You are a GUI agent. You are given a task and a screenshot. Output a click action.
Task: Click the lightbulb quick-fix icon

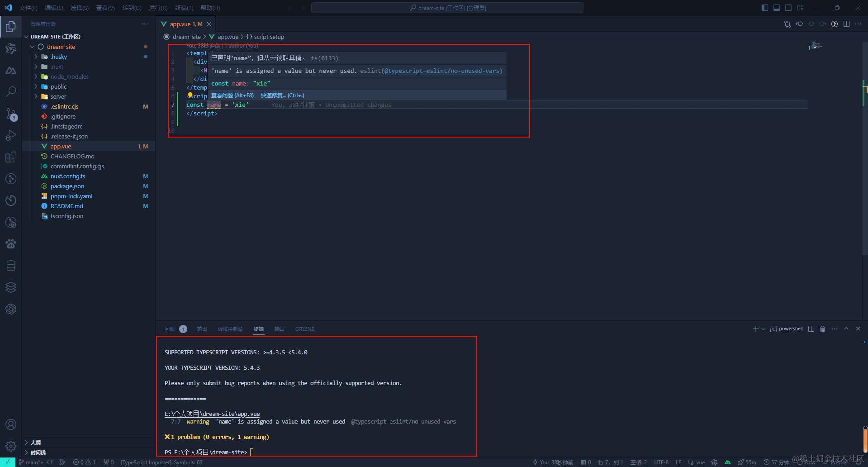click(x=190, y=95)
